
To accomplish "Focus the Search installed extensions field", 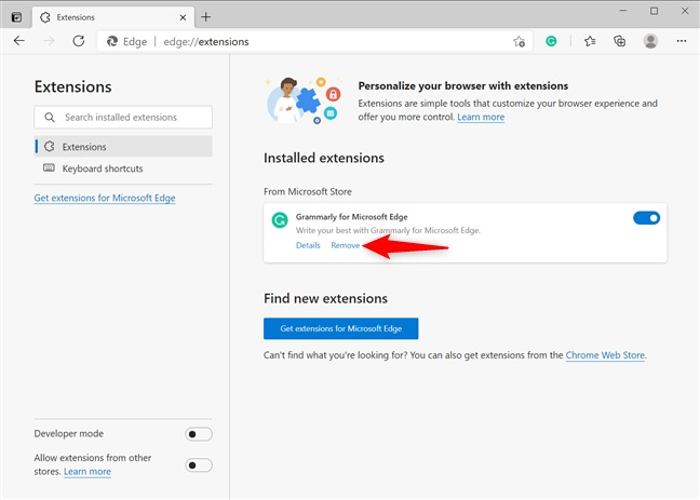I will (123, 117).
